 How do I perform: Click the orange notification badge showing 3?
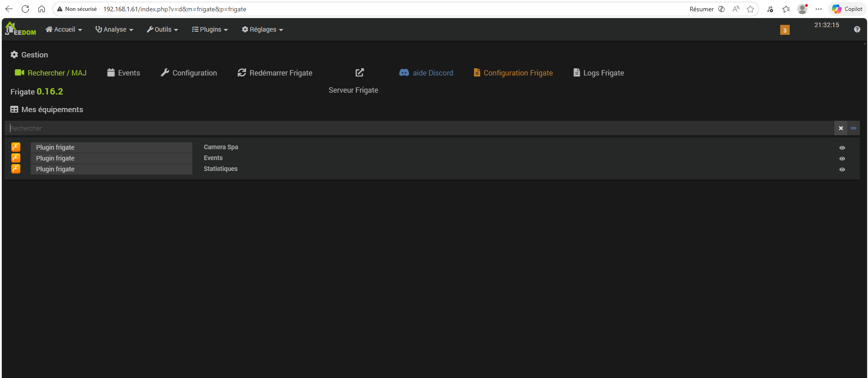pos(785,30)
